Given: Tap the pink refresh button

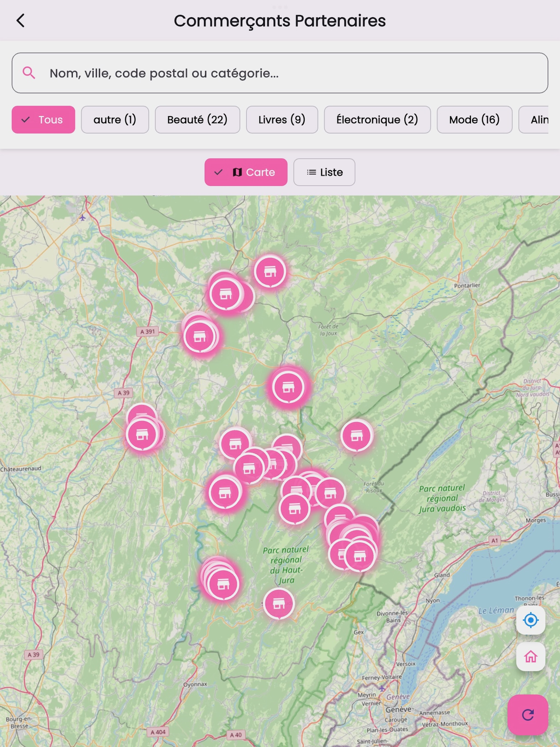Looking at the screenshot, I should [x=527, y=714].
